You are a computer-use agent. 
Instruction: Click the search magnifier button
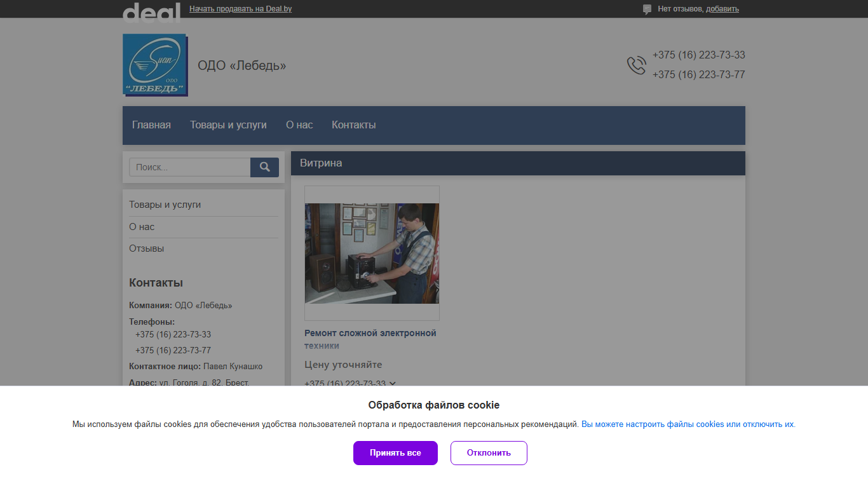(x=264, y=167)
